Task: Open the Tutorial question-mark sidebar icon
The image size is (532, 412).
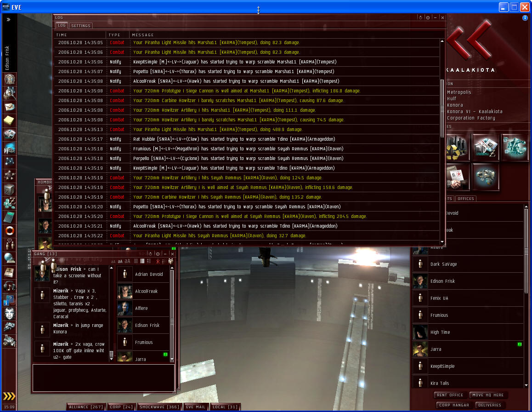Action: (x=10, y=300)
